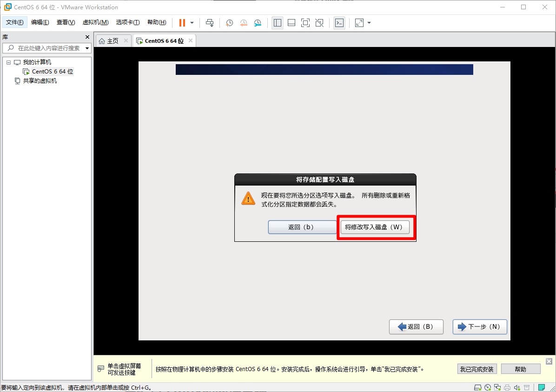Close the 库 library panel
This screenshot has width=556, height=392.
tap(87, 37)
